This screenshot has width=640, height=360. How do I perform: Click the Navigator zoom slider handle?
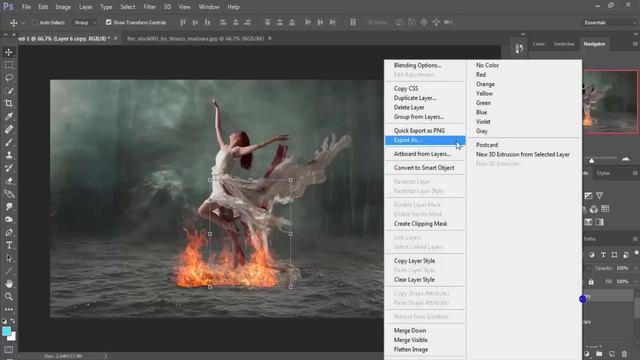coord(591,160)
